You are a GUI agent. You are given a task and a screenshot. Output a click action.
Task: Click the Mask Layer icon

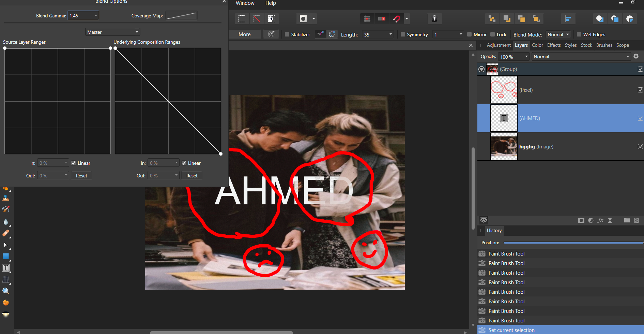pyautogui.click(x=581, y=220)
